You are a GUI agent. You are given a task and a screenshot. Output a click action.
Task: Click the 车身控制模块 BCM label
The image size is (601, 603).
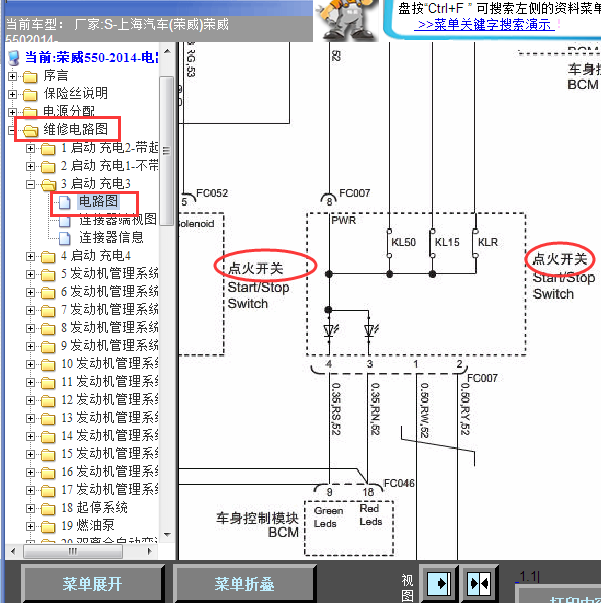(257, 525)
